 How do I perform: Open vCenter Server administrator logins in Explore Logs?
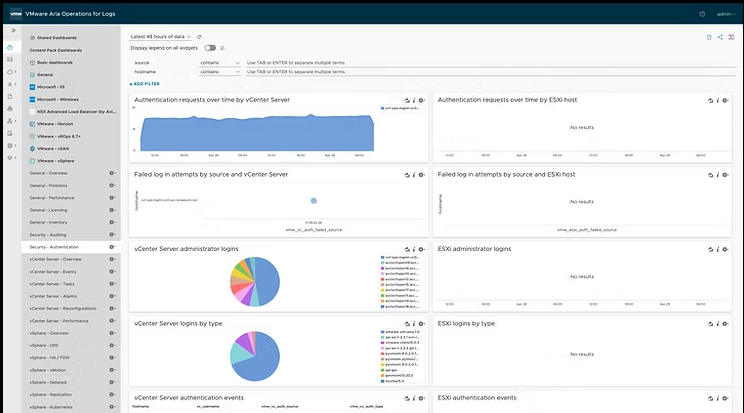(x=407, y=250)
